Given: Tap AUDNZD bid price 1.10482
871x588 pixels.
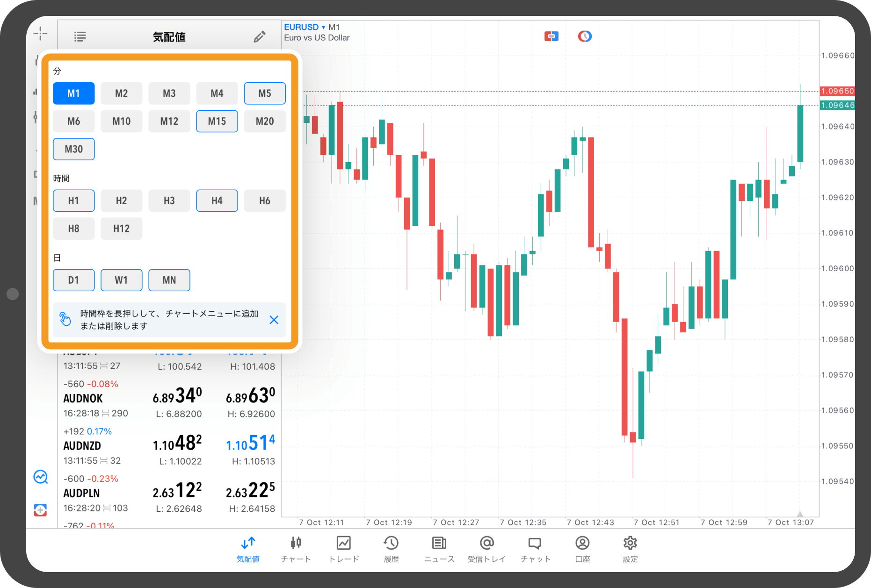Looking at the screenshot, I should [x=177, y=443].
